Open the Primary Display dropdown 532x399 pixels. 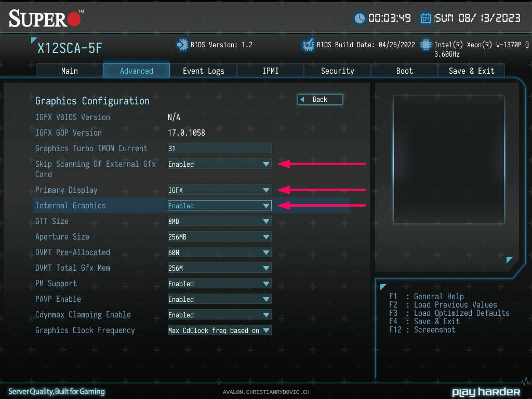(x=219, y=190)
